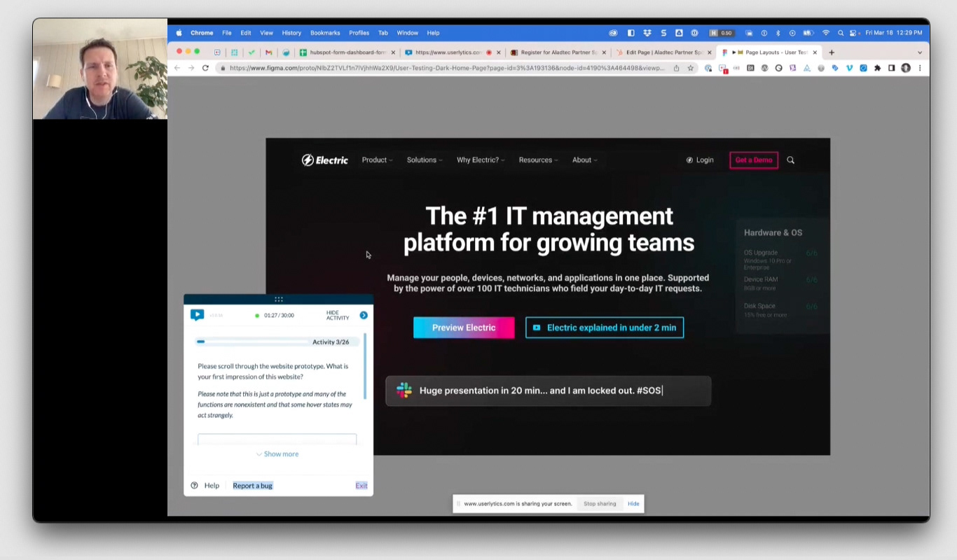Hide the screen sharing notification bar
Image resolution: width=957 pixels, height=560 pixels.
(633, 504)
